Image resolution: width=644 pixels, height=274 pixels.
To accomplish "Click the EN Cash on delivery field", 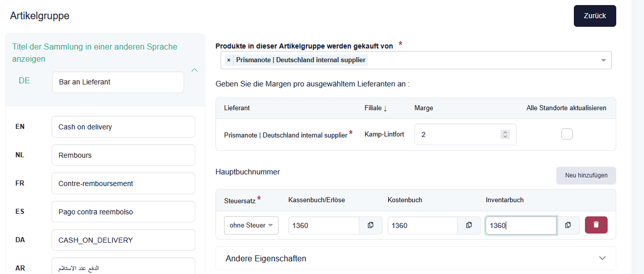I will 123,127.
